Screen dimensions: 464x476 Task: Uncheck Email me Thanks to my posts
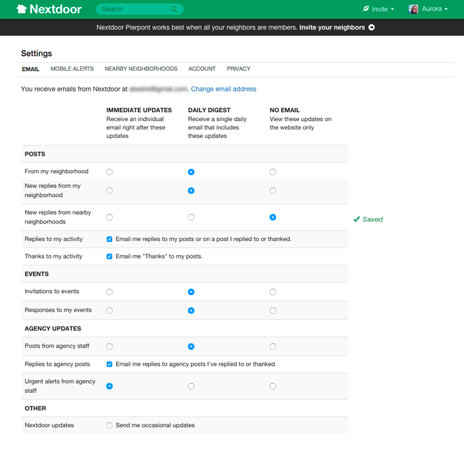coord(110,256)
